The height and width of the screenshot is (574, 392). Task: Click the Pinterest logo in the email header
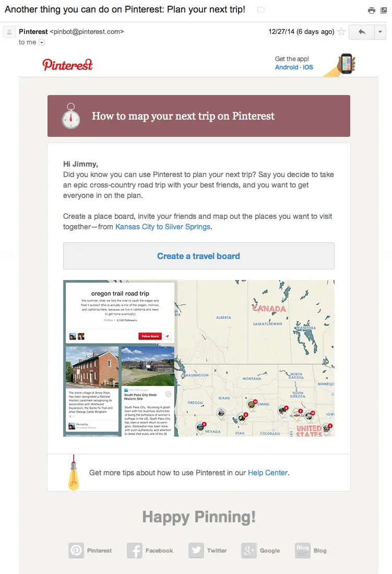click(67, 65)
